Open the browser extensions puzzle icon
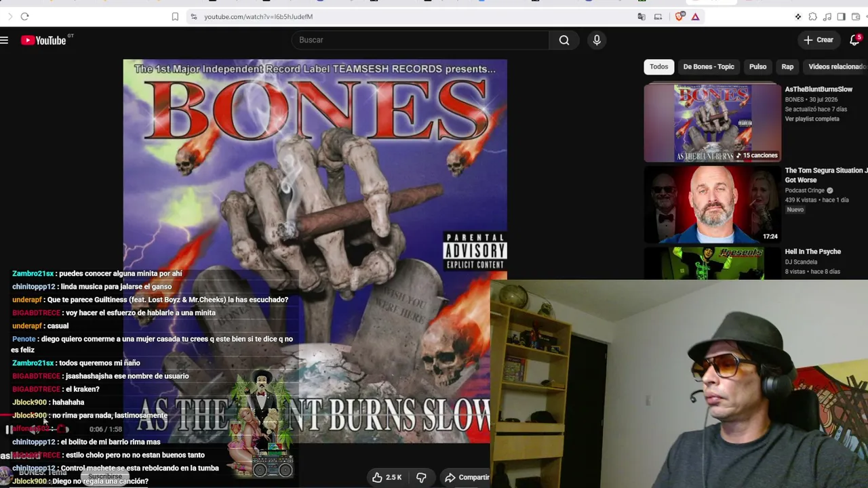The image size is (868, 488). point(812,16)
